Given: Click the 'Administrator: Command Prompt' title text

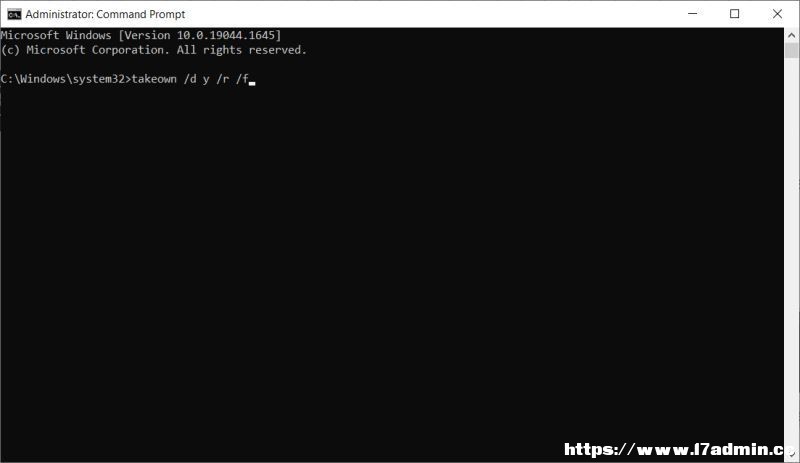Looking at the screenshot, I should pos(105,14).
